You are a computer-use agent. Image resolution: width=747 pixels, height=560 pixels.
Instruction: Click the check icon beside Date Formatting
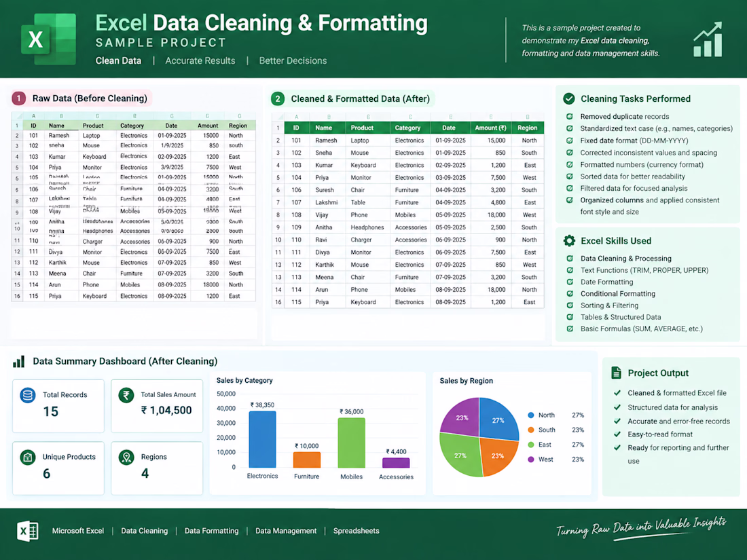point(570,282)
